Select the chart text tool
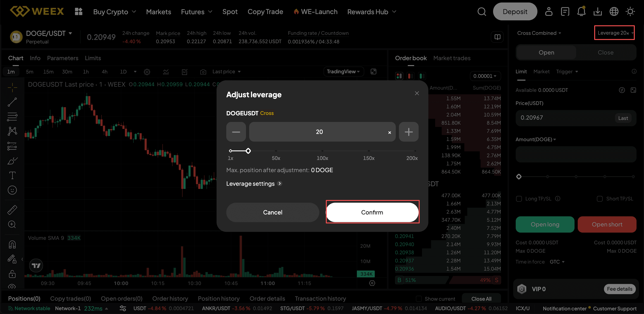The image size is (644, 314). [12, 176]
